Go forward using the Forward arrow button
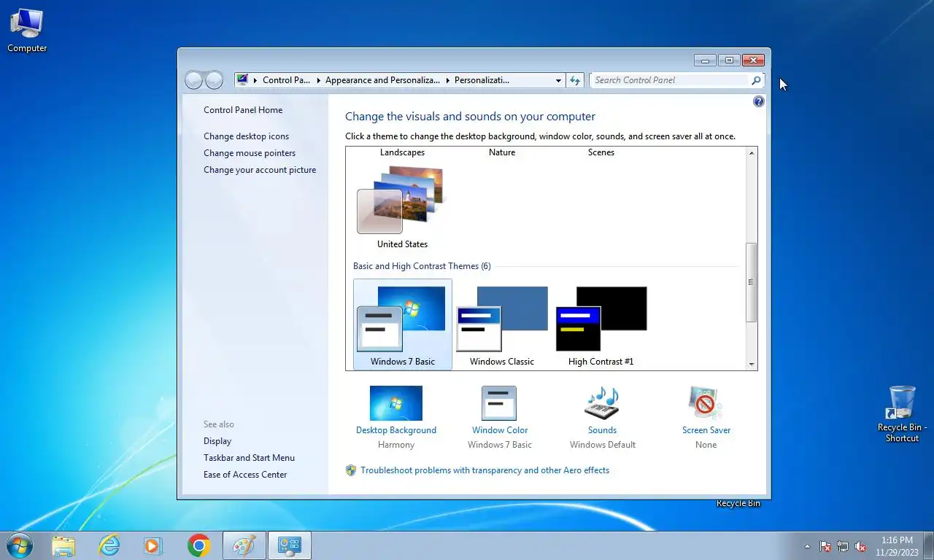 pos(214,80)
